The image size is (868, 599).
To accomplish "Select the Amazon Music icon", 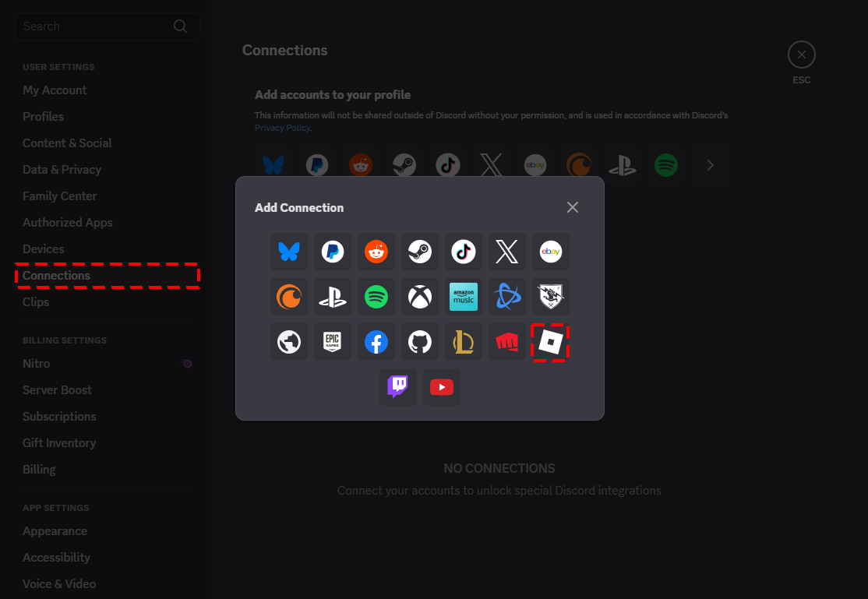I will click(x=464, y=296).
